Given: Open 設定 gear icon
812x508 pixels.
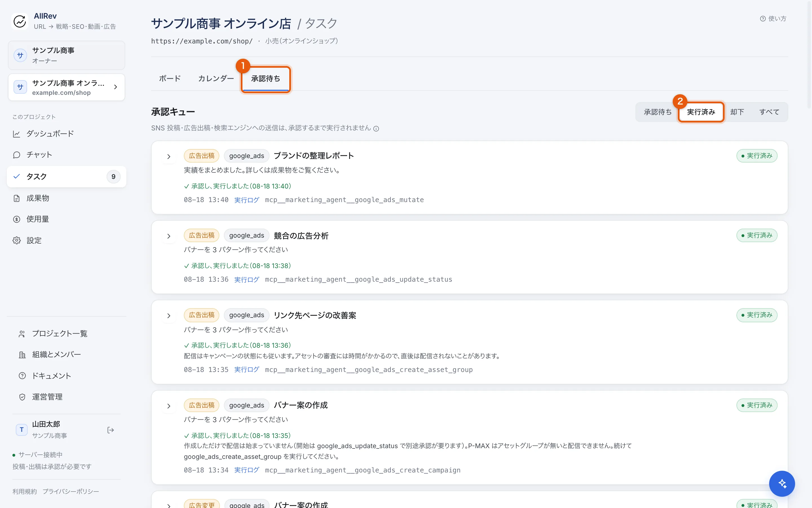Looking at the screenshot, I should [16, 240].
